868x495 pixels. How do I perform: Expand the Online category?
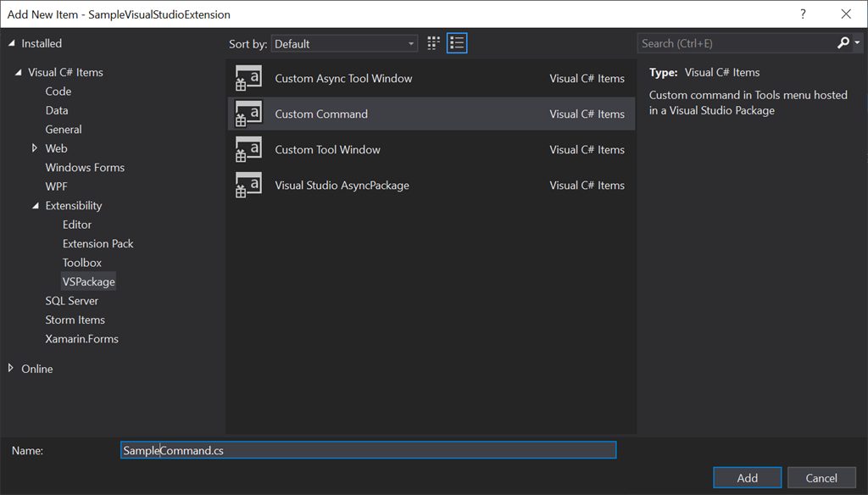[10, 368]
